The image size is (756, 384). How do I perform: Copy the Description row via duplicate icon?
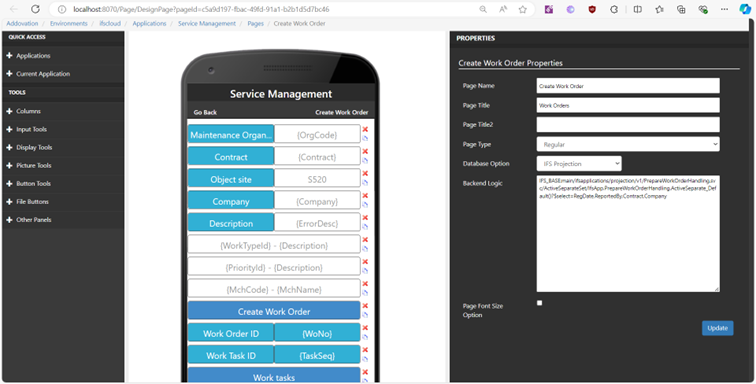click(x=365, y=227)
